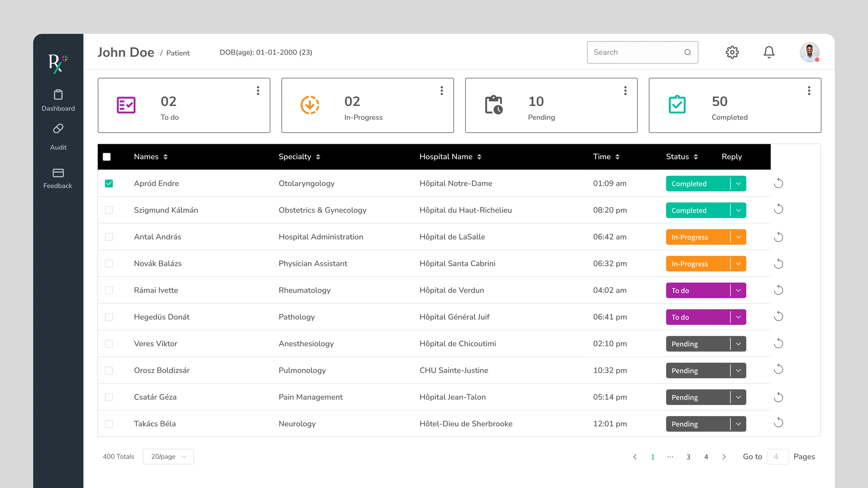
Task: Open the settings gear icon
Action: 732,52
